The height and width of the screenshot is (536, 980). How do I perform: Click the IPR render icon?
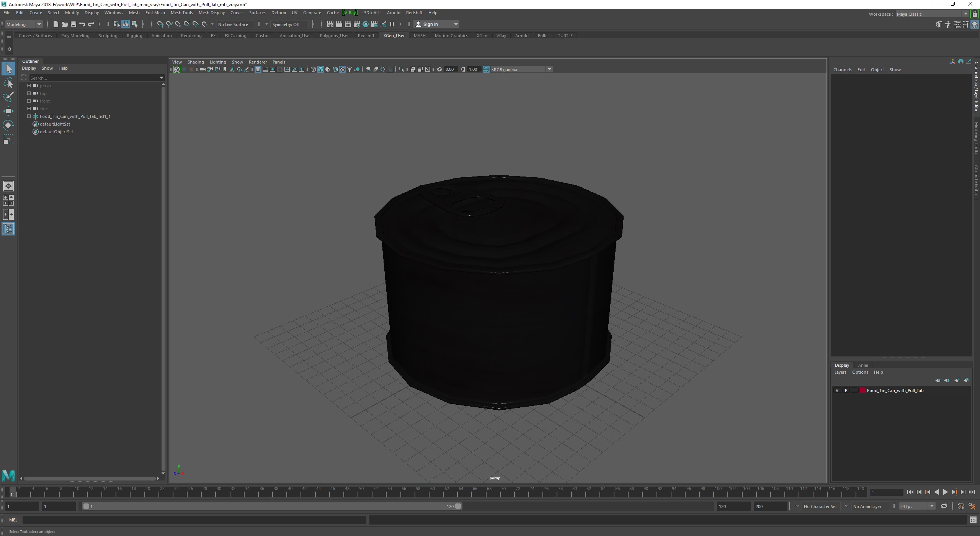[348, 24]
